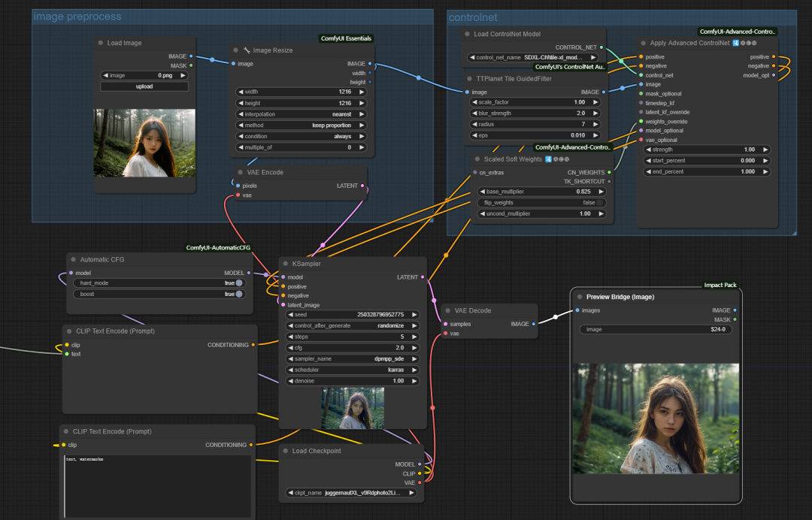
Task: Open the sampler_name dropdown showing dpmpp_sde
Action: [353, 358]
